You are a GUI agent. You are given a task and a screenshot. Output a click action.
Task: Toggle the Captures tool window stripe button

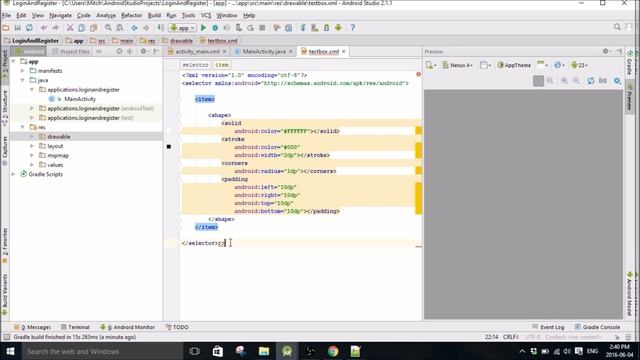5,150
